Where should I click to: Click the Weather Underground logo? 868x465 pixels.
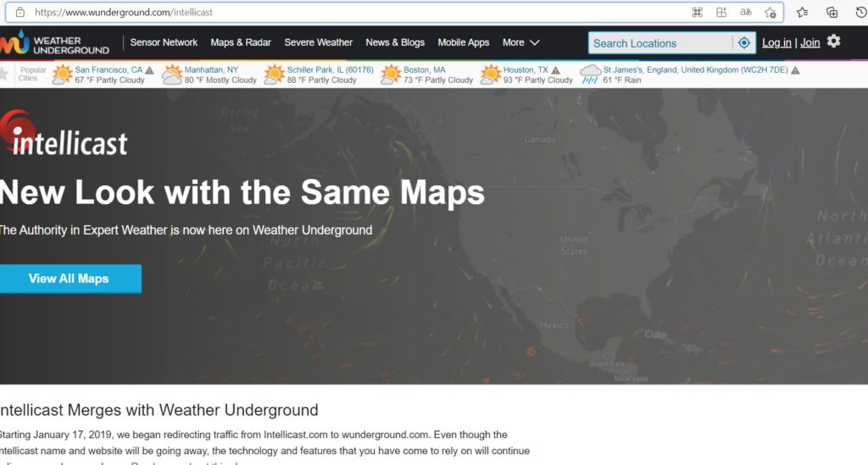pyautogui.click(x=55, y=43)
